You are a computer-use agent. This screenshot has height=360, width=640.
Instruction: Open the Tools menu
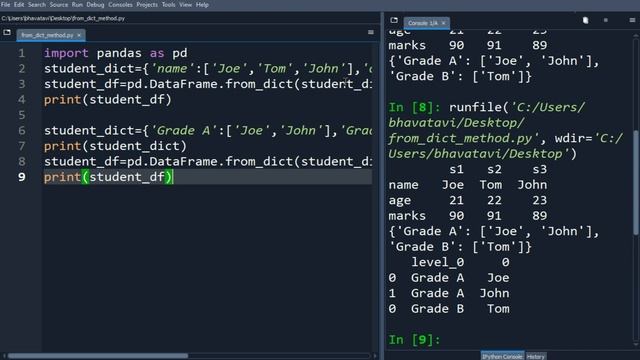[169, 5]
